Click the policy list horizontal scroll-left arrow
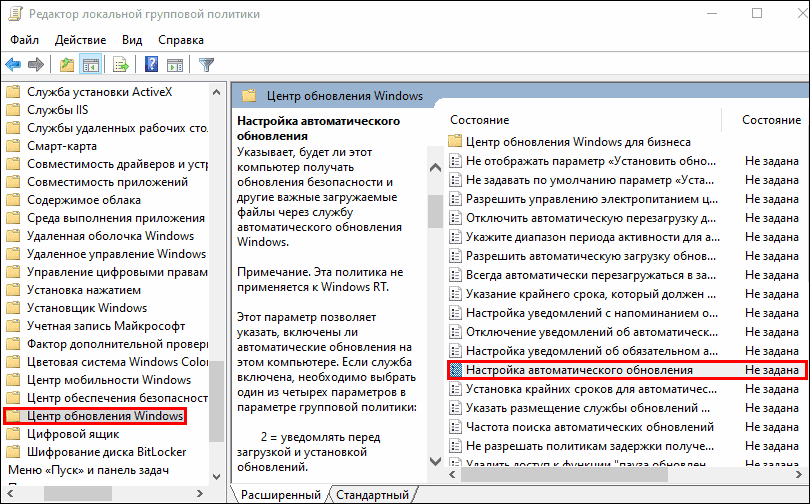Image resolution: width=810 pixels, height=504 pixels. click(453, 474)
